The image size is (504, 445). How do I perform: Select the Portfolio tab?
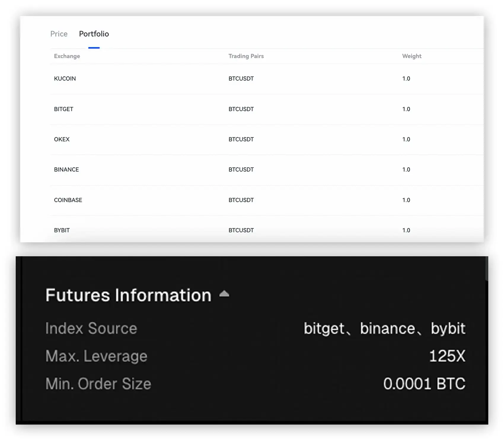(94, 34)
